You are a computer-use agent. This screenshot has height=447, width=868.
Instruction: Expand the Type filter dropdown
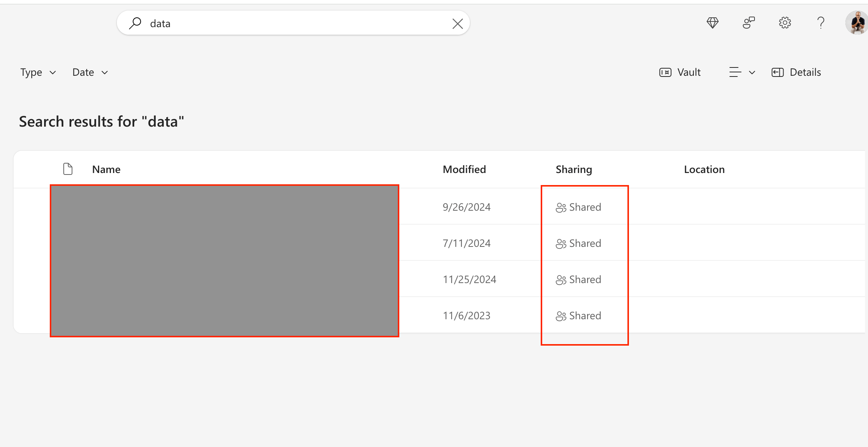click(38, 72)
